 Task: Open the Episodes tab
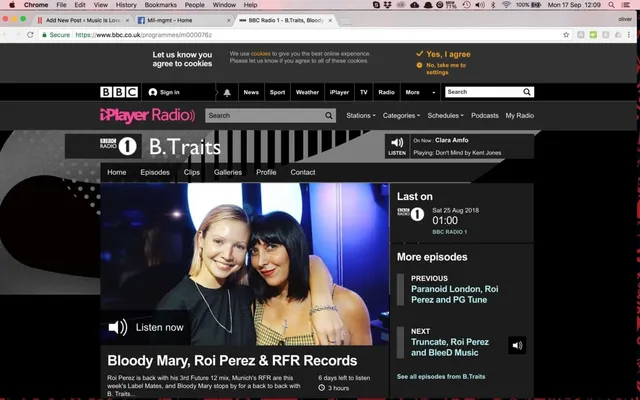pyautogui.click(x=155, y=172)
